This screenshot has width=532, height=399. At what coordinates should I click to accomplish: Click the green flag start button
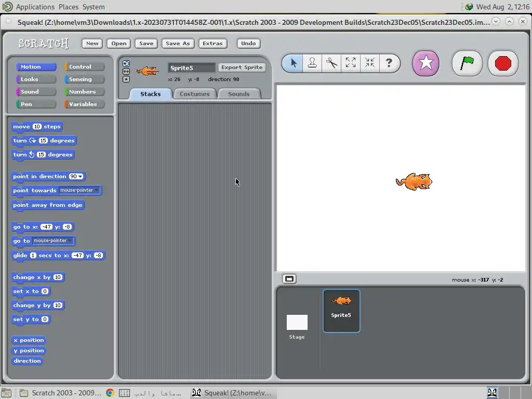[467, 63]
